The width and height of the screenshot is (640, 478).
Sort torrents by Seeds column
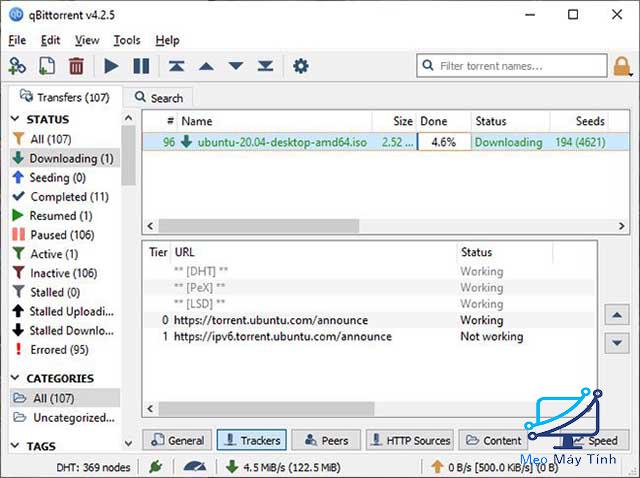click(x=580, y=121)
